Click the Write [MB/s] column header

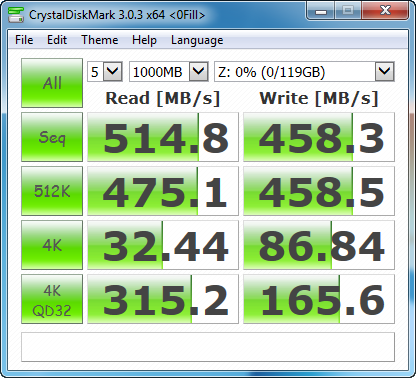[x=319, y=98]
